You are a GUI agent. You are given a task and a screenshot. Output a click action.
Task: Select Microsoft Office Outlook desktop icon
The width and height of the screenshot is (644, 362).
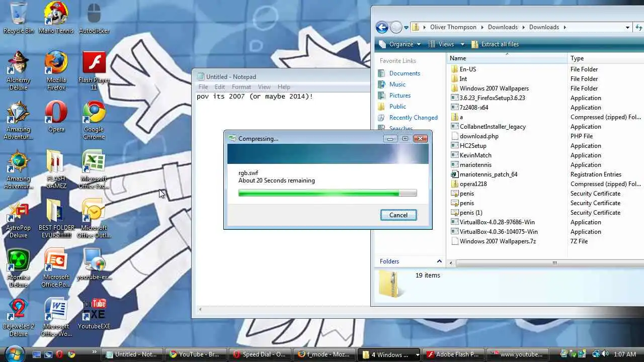(x=94, y=219)
